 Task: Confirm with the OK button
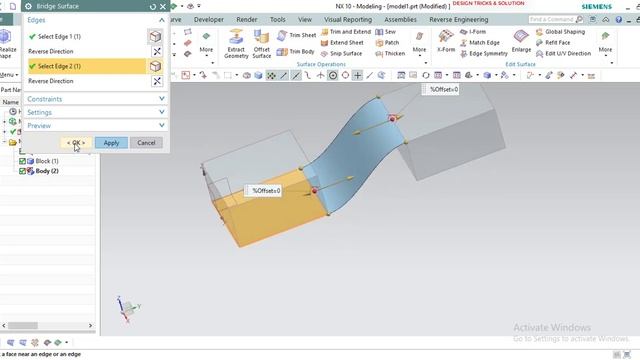tap(76, 143)
